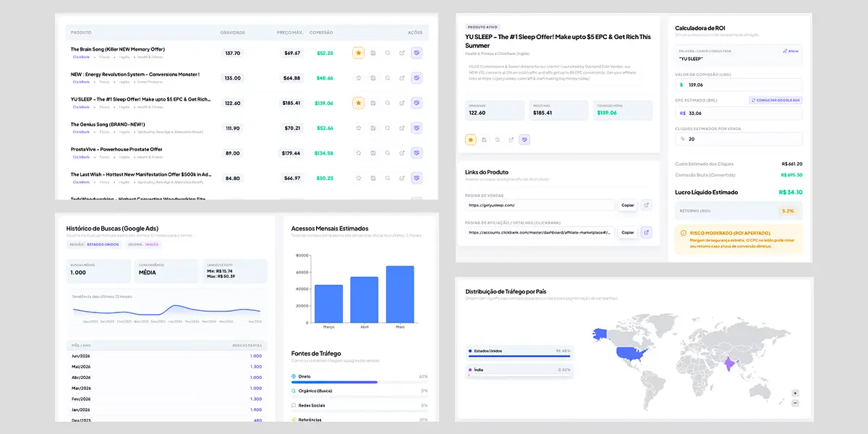Favorite the ProstaVive row with star

pos(358,153)
